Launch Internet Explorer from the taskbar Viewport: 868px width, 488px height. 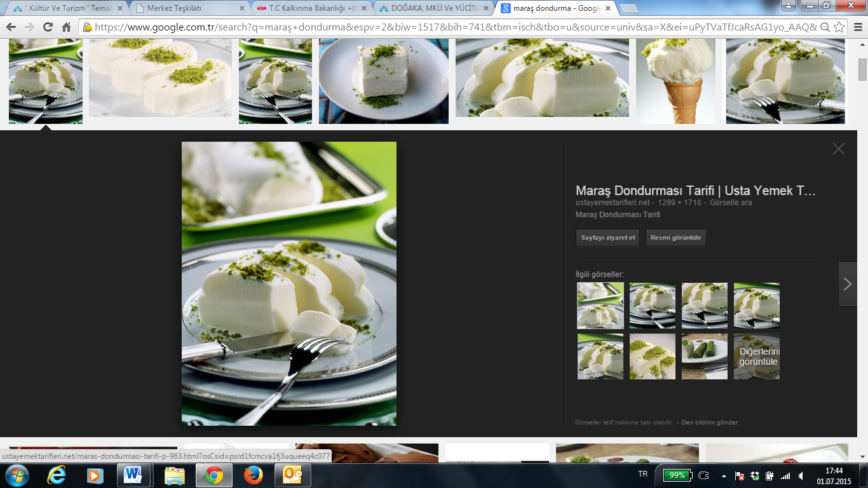[x=57, y=475]
